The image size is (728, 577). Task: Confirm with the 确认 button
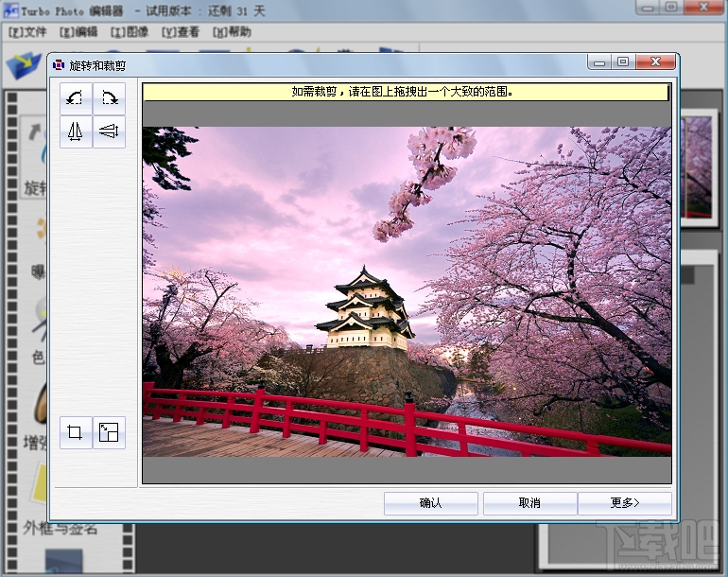431,503
